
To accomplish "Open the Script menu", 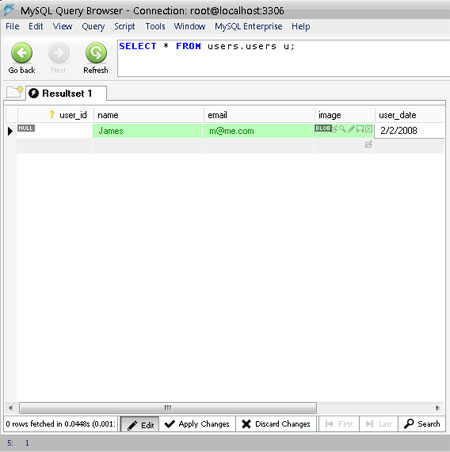I will (124, 26).
